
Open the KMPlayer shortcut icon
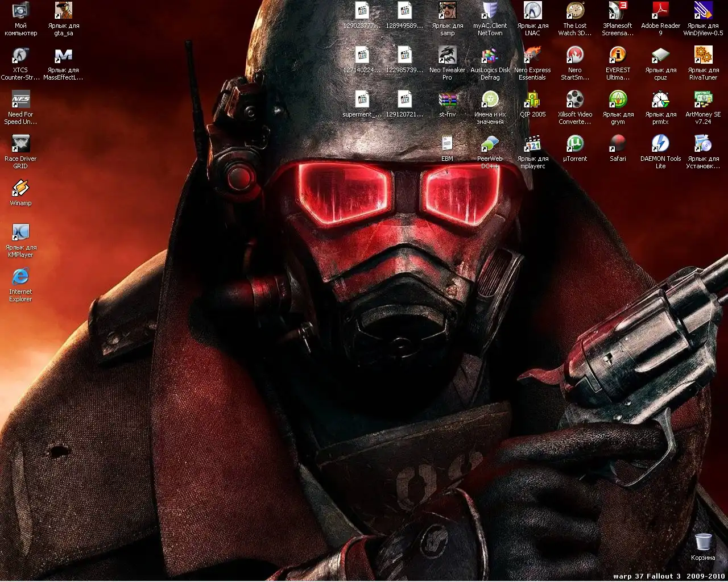click(x=20, y=233)
